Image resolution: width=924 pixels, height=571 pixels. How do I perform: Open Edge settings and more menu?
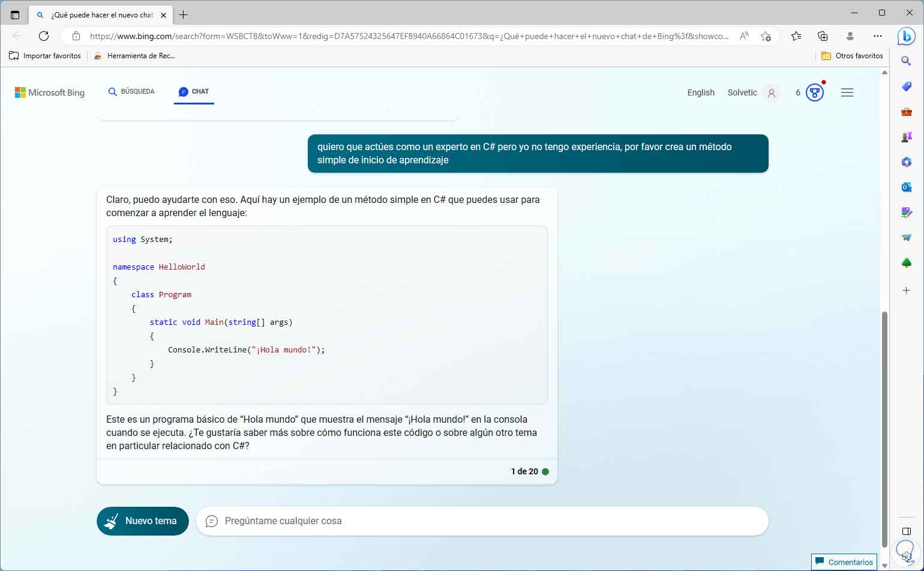[x=878, y=36]
